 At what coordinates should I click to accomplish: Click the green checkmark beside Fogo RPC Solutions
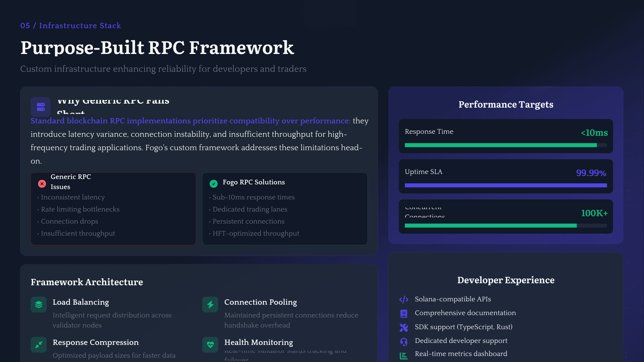coord(214,184)
